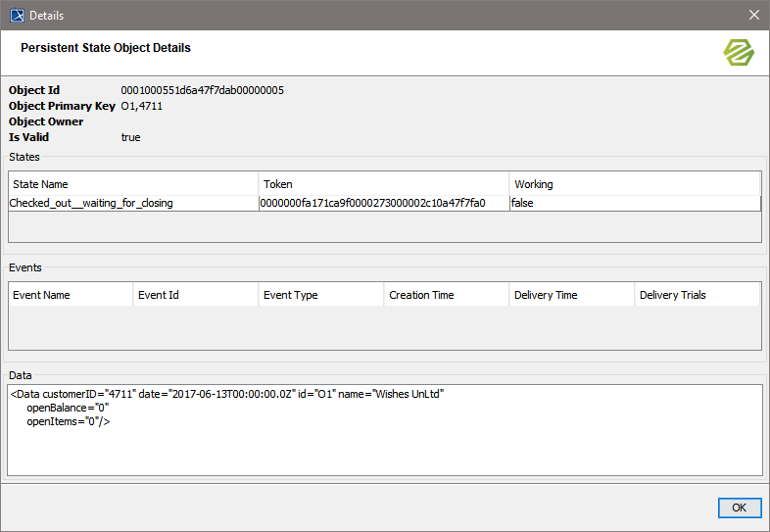Sort by the State Name column header
Screen dimensions: 770x532
[x=133, y=184]
